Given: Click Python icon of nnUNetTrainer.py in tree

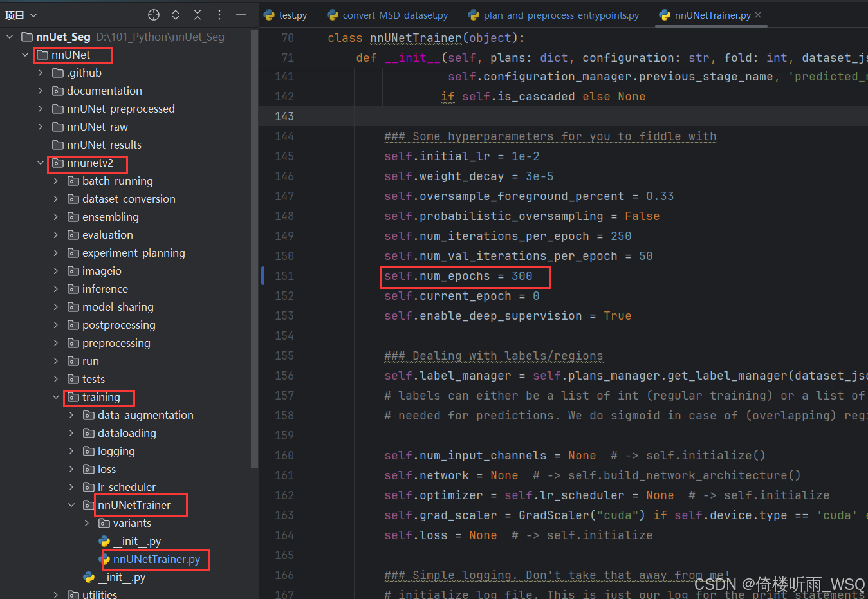Looking at the screenshot, I should (105, 559).
